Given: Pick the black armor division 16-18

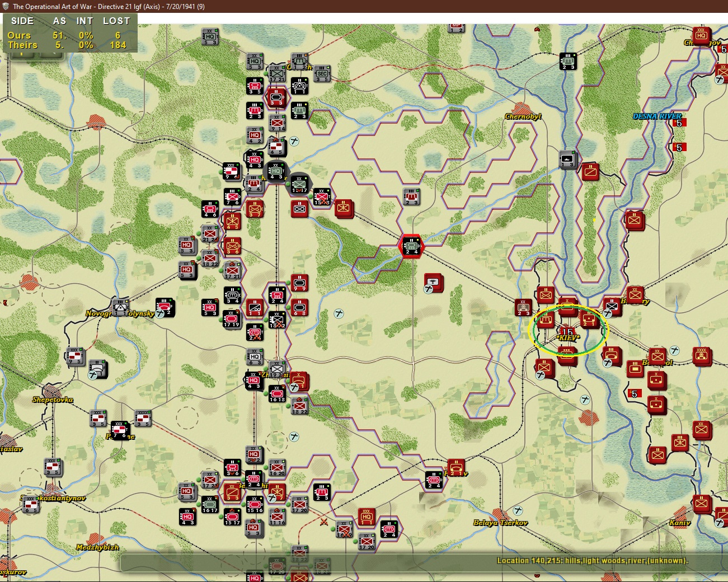Looking at the screenshot, I should click(277, 393).
